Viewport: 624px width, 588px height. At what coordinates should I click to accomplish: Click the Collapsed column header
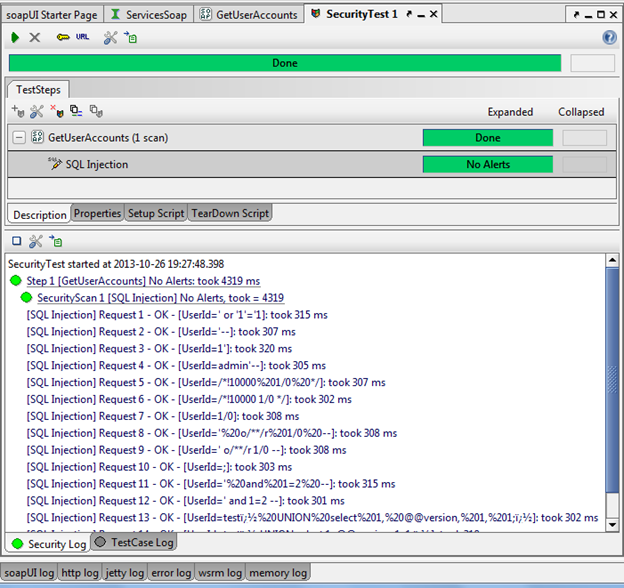click(x=581, y=112)
